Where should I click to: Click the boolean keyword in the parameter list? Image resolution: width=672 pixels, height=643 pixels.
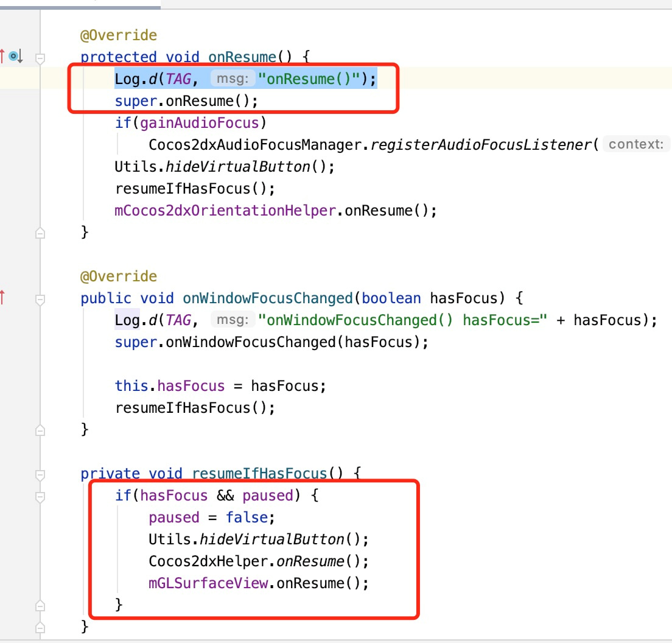[391, 298]
